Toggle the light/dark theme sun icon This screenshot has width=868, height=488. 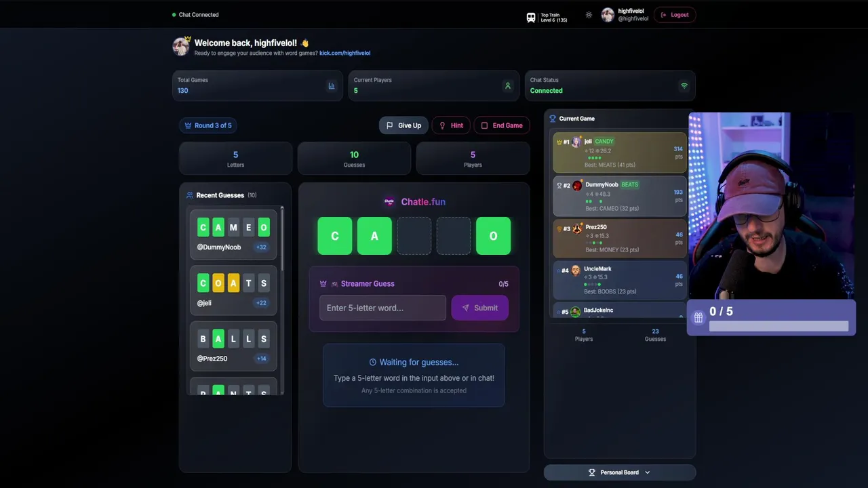589,15
